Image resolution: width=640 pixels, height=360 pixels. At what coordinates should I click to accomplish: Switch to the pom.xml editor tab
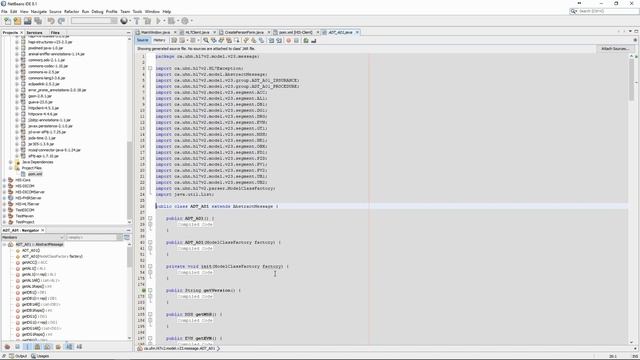(296, 32)
